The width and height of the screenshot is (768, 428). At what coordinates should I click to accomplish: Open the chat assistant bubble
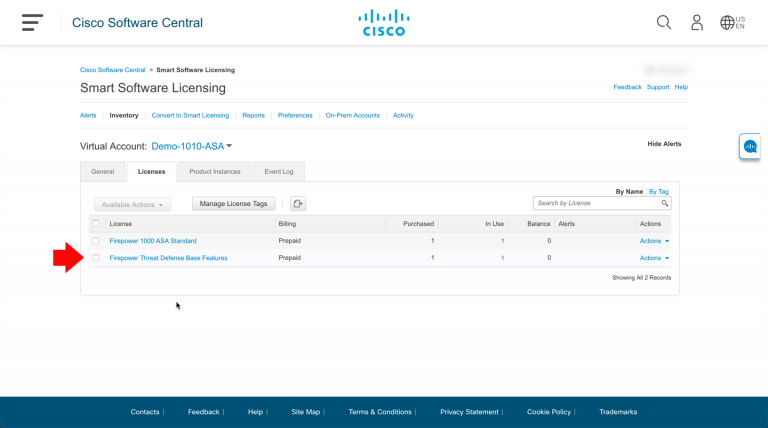click(750, 146)
